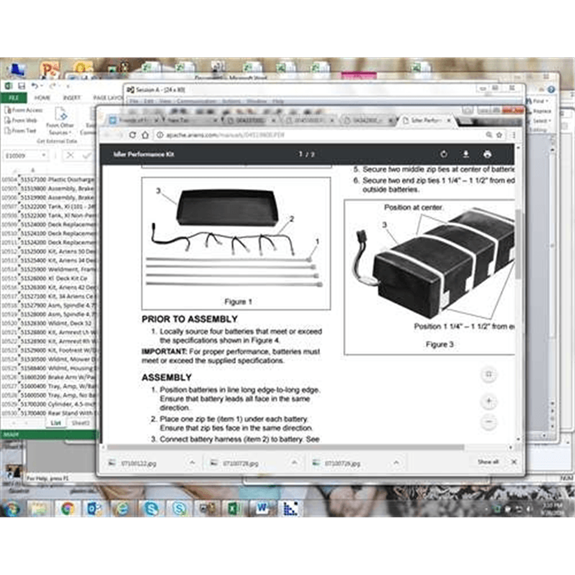Open Skype from the taskbar
Image resolution: width=575 pixels, height=575 pixels.
point(151,508)
